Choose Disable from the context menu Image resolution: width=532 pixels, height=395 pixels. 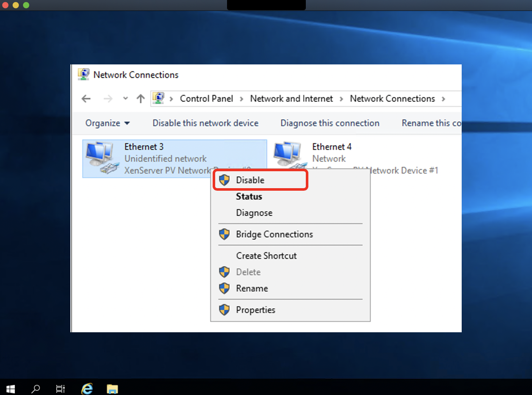(x=260, y=180)
